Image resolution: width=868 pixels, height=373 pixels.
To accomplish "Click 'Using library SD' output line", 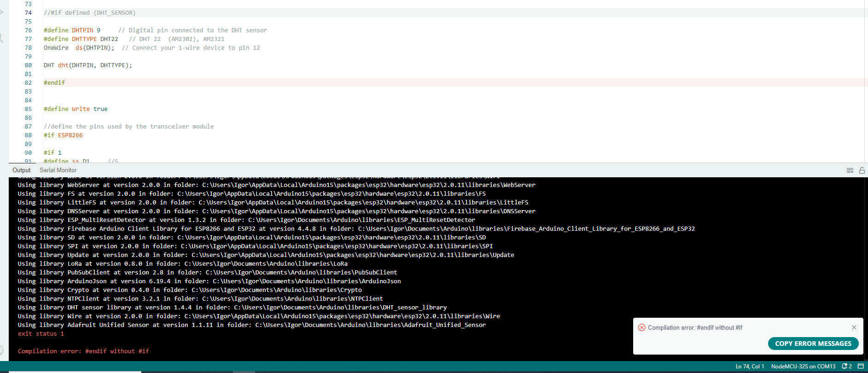I will click(x=252, y=237).
